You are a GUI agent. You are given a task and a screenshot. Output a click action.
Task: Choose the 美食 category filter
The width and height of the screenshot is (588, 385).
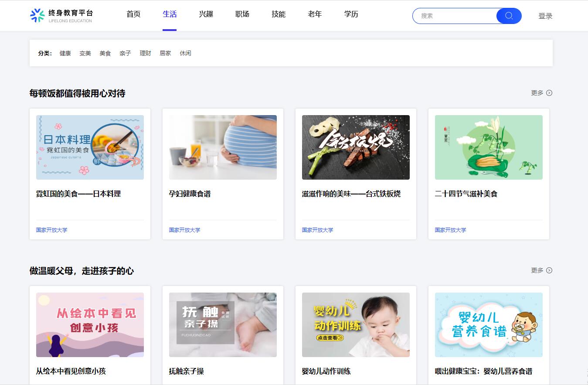pos(105,53)
